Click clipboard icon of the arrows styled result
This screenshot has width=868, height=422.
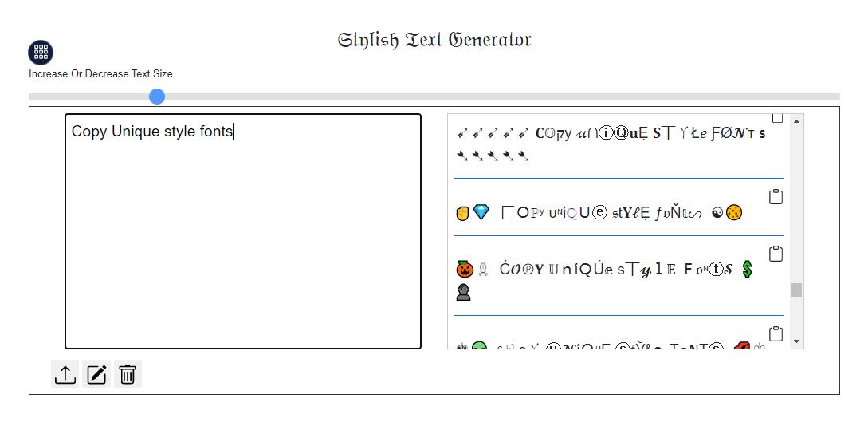tap(777, 119)
